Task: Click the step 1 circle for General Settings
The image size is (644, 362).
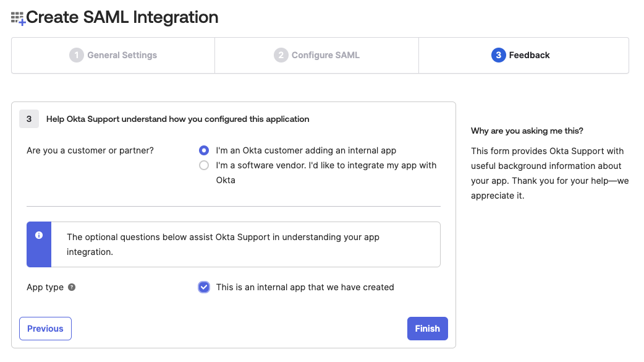Action: click(77, 55)
